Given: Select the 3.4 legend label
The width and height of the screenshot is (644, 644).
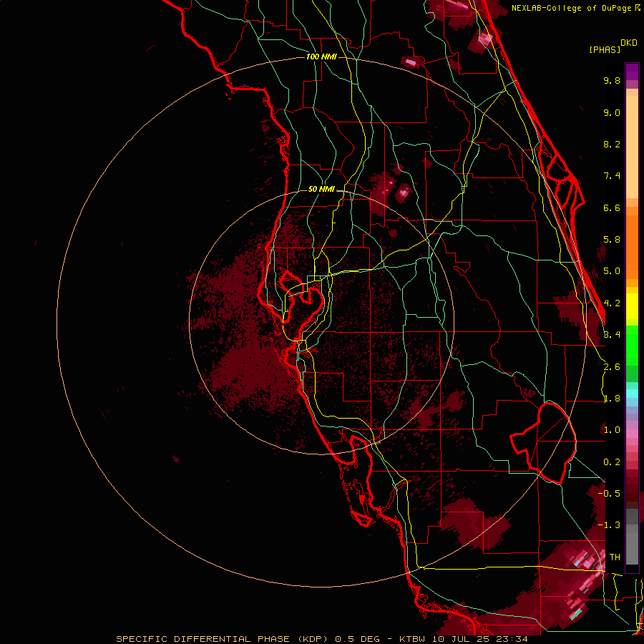Looking at the screenshot, I should tap(612, 335).
